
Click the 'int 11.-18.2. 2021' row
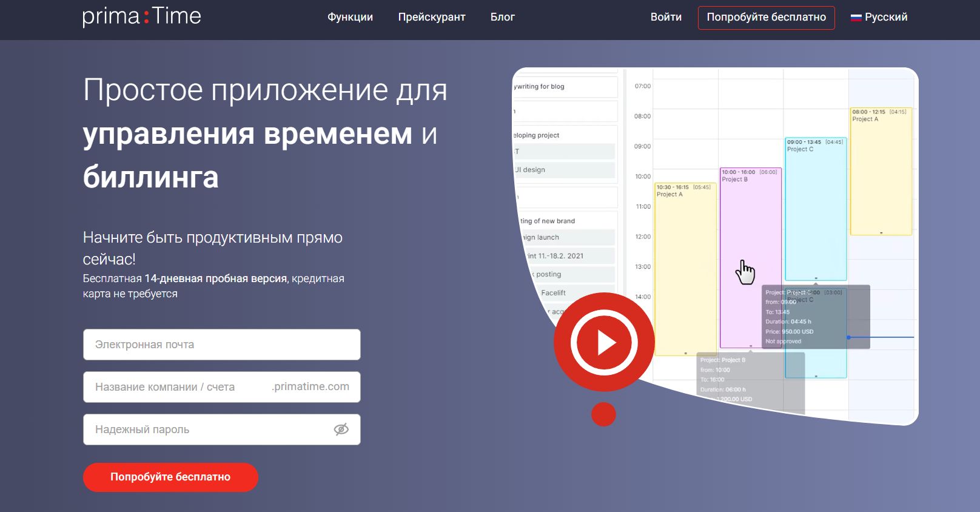pyautogui.click(x=569, y=256)
